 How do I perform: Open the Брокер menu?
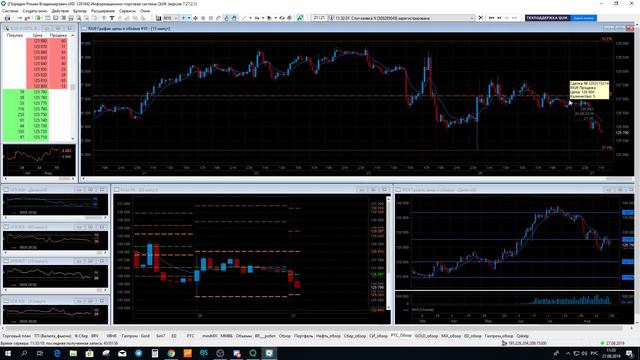pos(80,11)
